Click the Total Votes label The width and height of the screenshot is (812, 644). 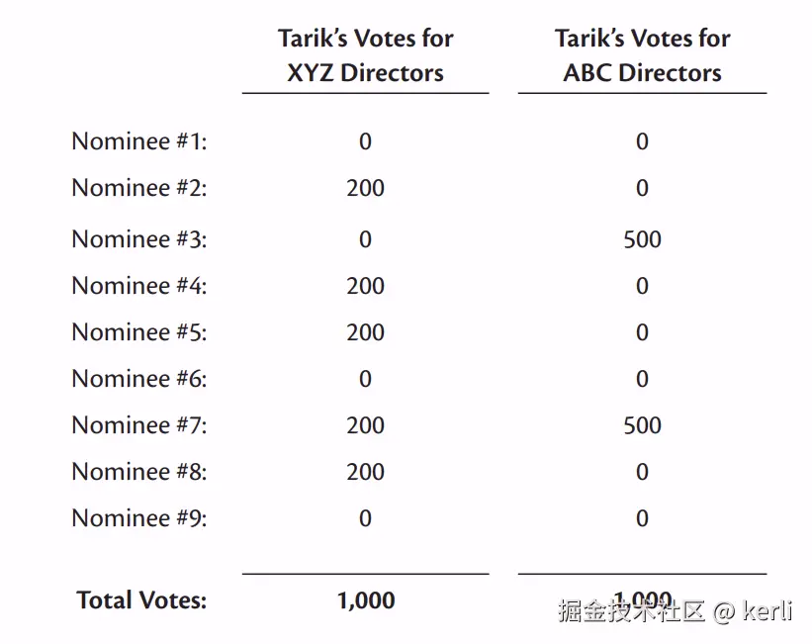[141, 599]
